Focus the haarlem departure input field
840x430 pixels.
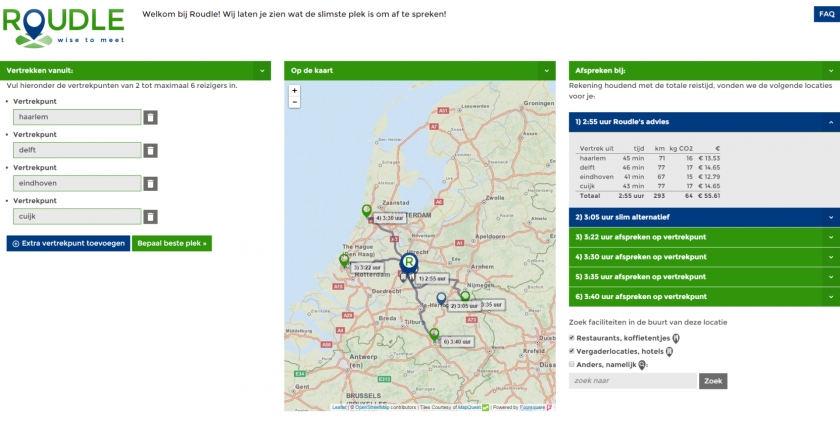tap(77, 117)
